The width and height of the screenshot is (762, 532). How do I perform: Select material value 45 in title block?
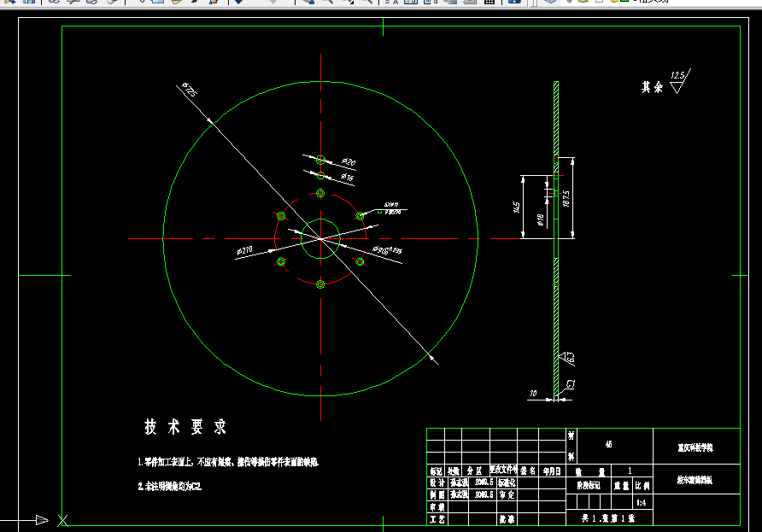[x=608, y=444]
